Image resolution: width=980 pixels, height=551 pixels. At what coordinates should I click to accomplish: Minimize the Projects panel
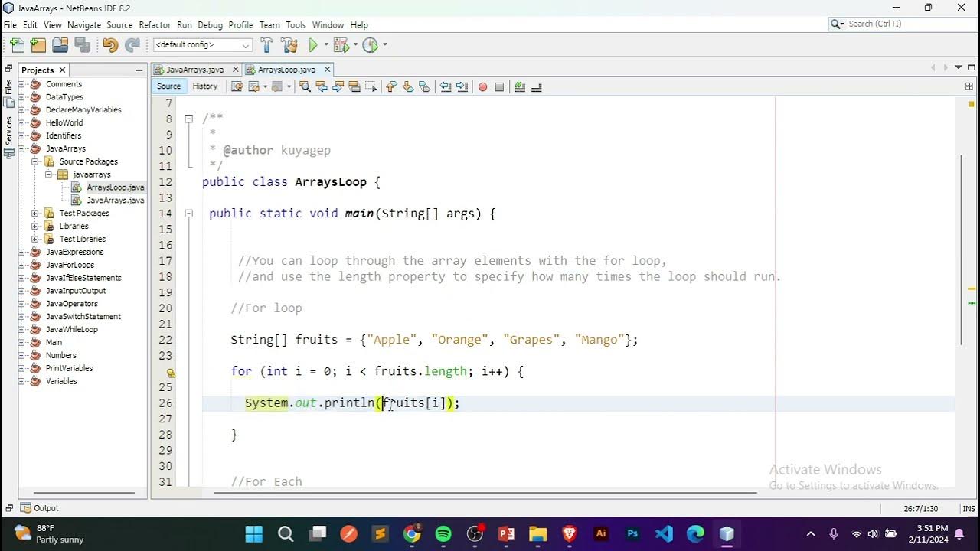tap(139, 70)
